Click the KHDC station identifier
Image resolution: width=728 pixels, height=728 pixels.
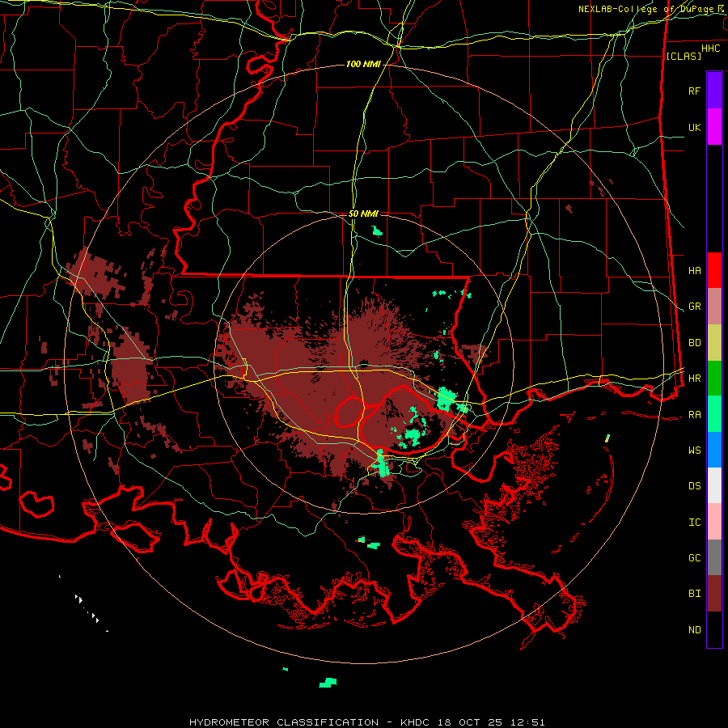coord(415,722)
